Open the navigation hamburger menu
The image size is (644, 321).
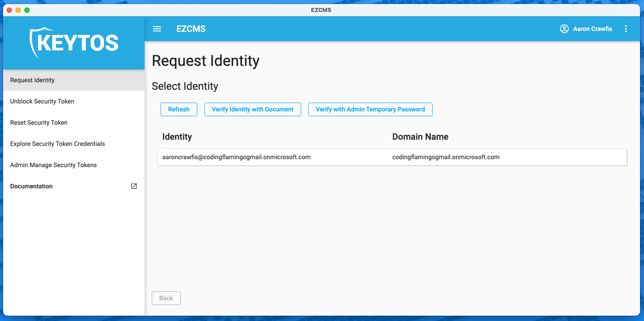click(157, 28)
